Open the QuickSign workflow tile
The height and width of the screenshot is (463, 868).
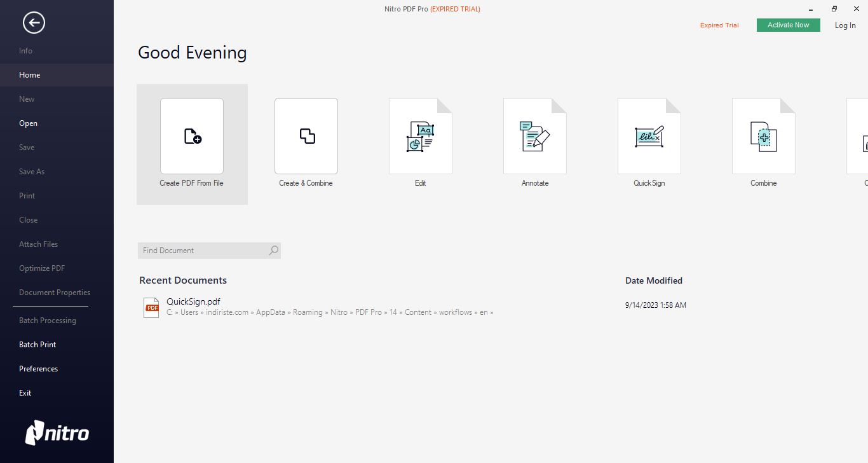click(x=649, y=143)
